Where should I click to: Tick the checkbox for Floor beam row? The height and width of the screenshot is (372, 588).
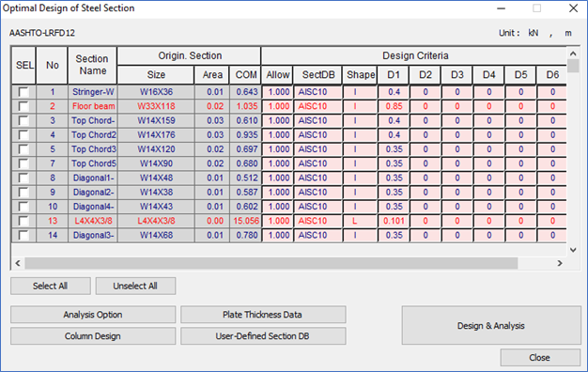click(23, 106)
